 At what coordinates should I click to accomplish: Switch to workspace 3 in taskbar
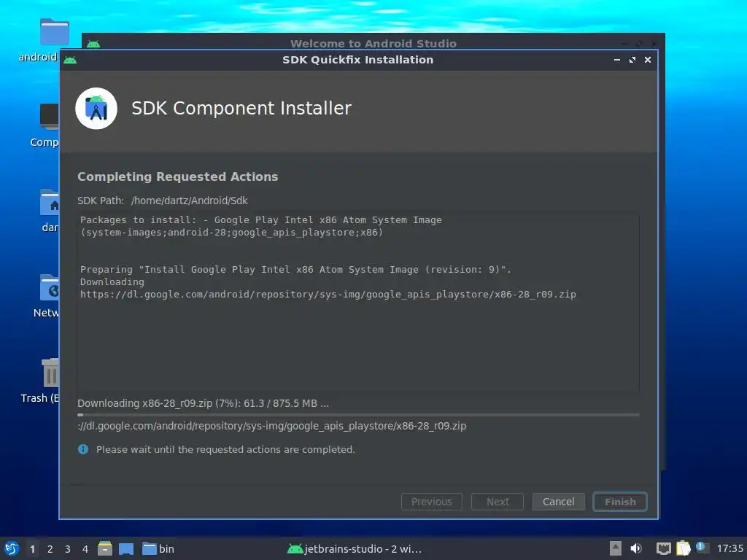click(x=68, y=549)
